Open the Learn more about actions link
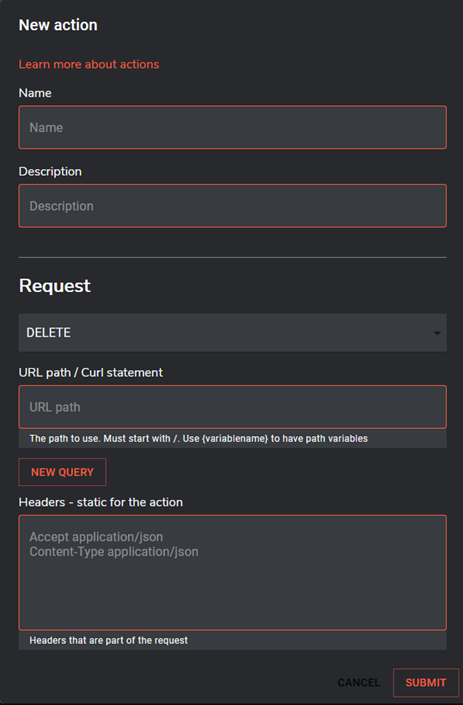463x705 pixels. pos(89,64)
